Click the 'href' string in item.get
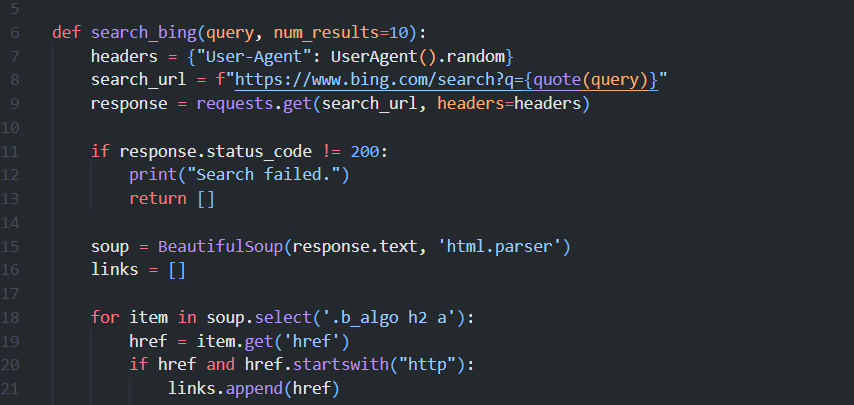 294,341
